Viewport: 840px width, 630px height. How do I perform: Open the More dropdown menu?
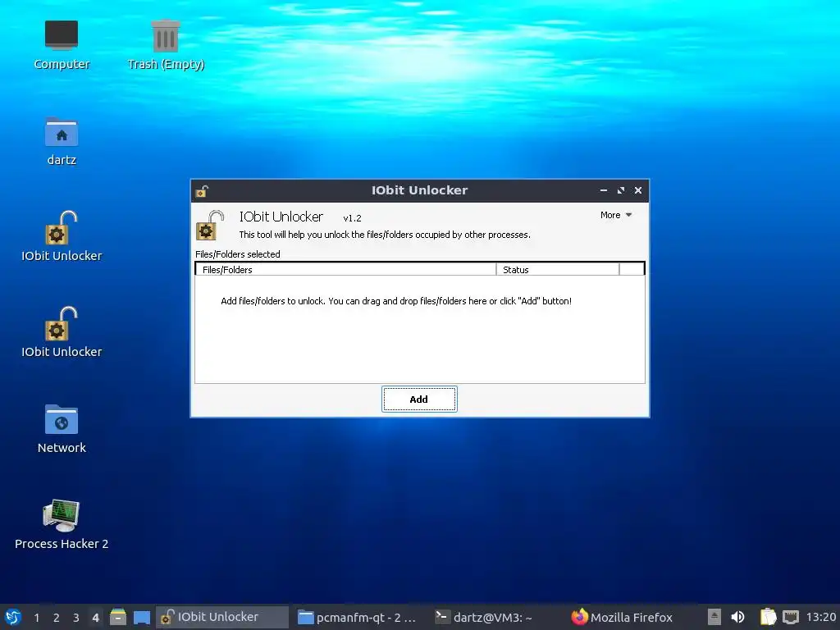tap(616, 215)
